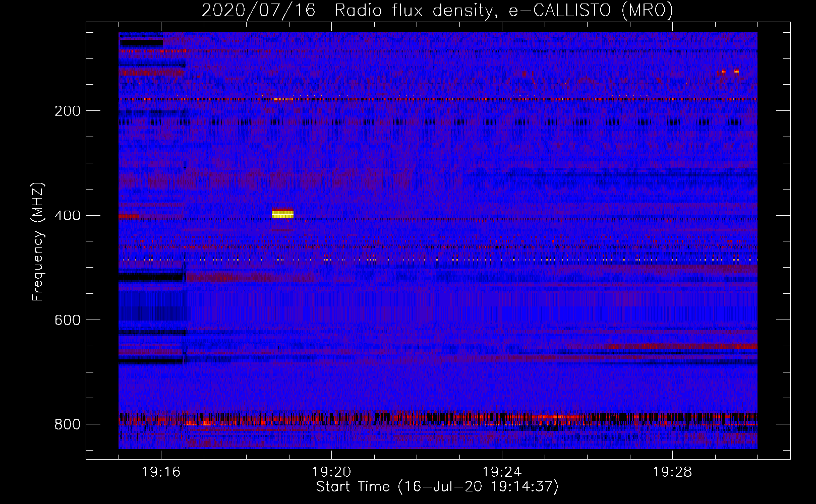Click the '19:20' time tick label
816x504 pixels.
(x=331, y=472)
